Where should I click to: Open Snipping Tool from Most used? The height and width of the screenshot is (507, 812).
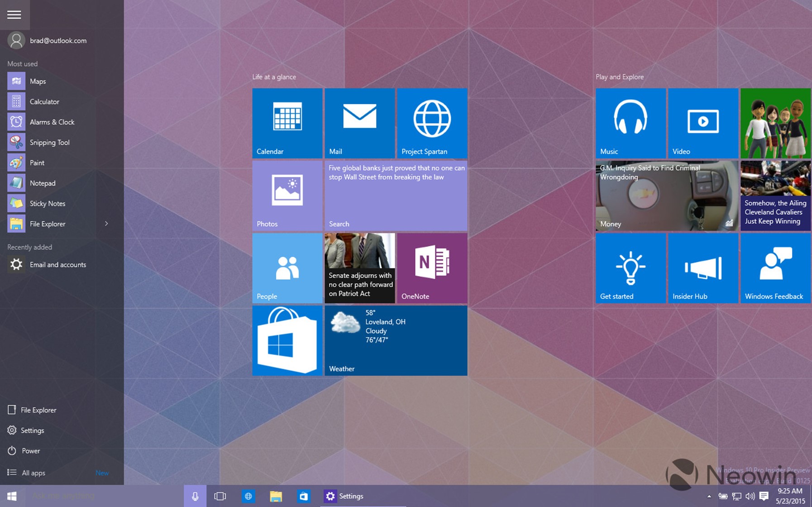(49, 143)
